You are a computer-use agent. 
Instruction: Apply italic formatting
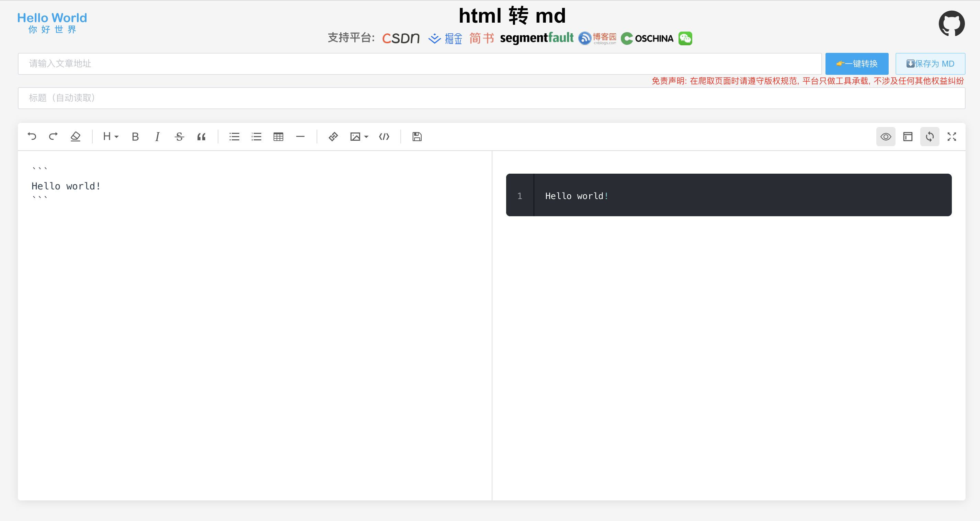(157, 137)
